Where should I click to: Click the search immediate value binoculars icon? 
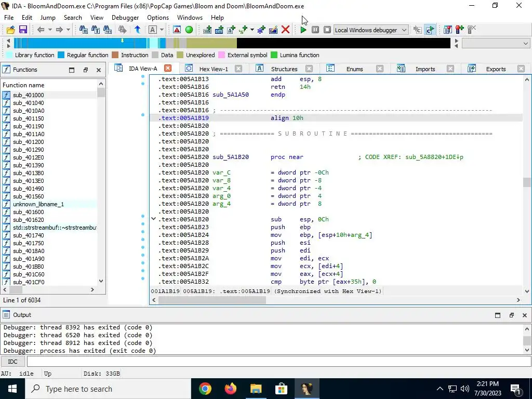(84, 30)
